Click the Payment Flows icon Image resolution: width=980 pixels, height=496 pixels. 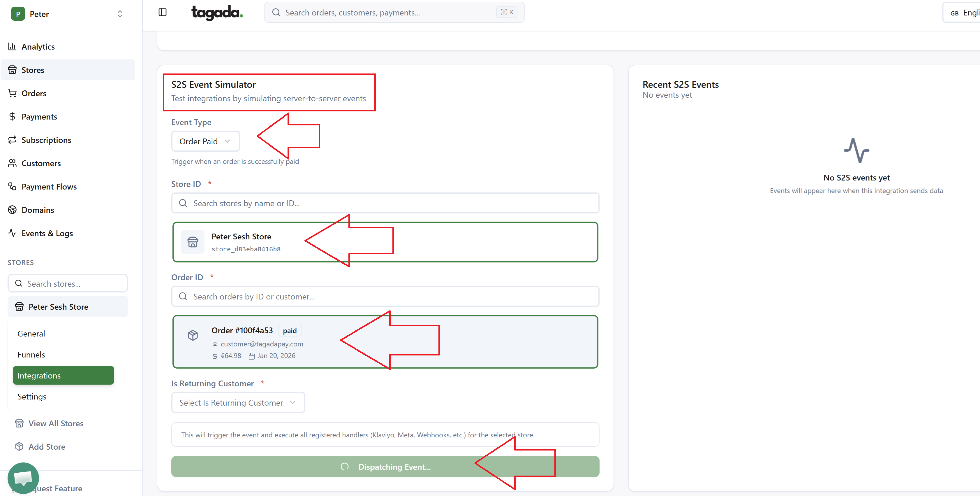pos(12,187)
